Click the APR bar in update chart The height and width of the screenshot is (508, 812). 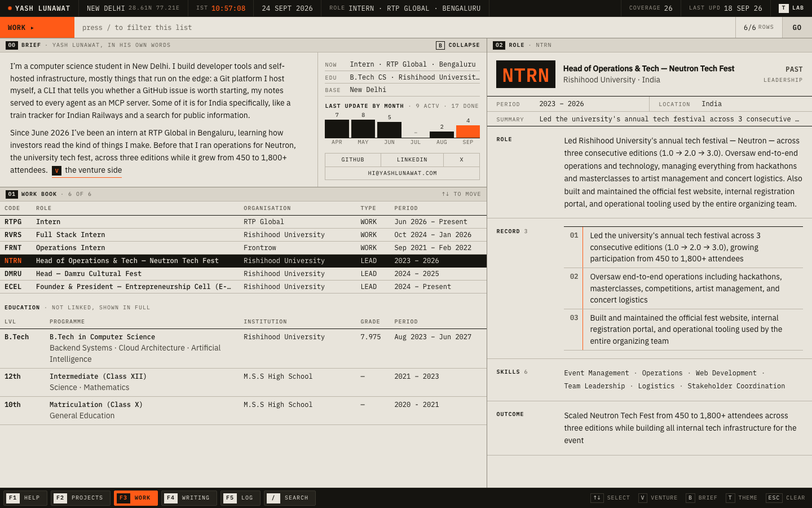point(337,129)
